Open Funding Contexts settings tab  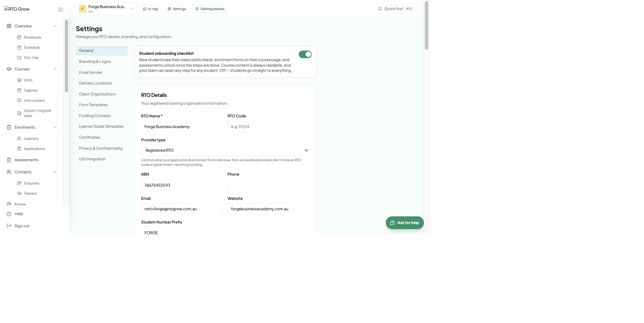coord(102,116)
